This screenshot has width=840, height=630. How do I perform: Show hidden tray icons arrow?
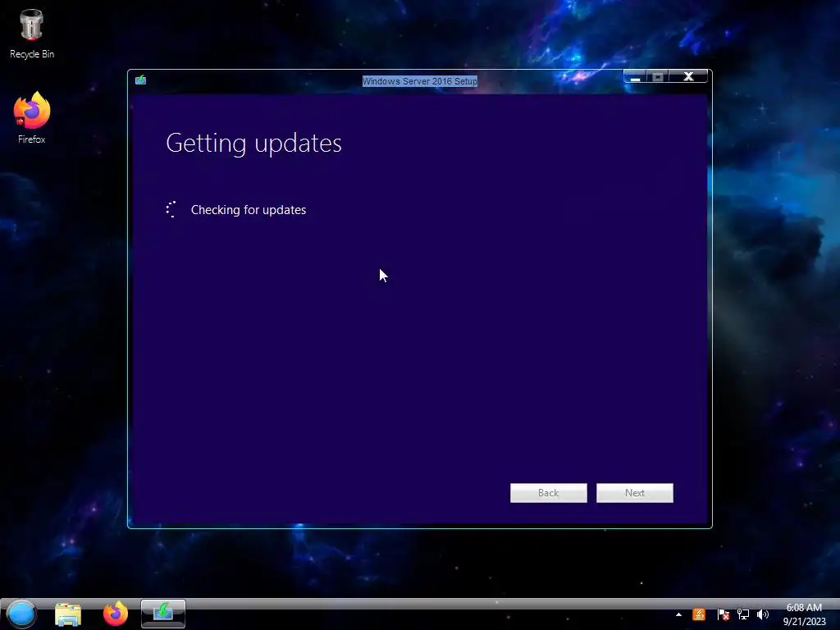coord(678,614)
